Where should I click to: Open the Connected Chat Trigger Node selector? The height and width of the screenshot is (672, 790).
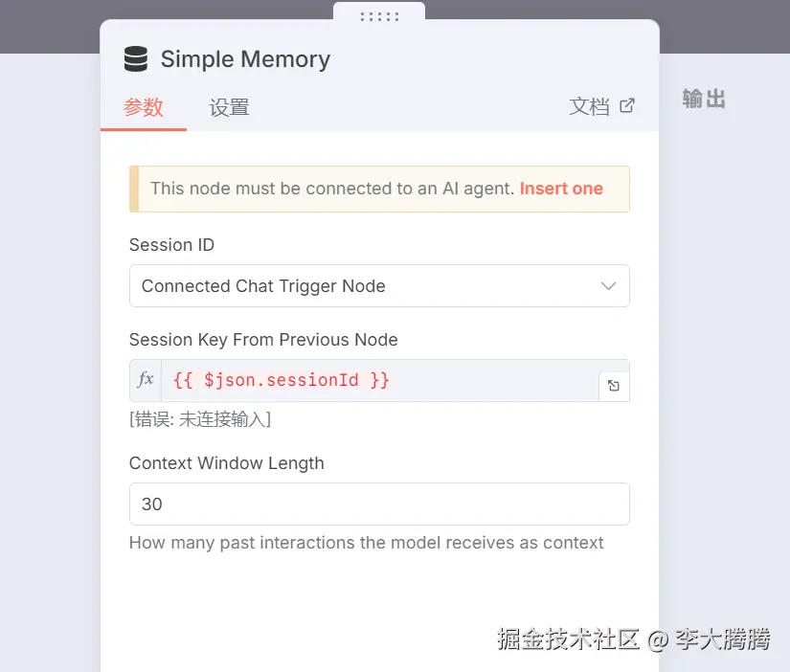(379, 285)
